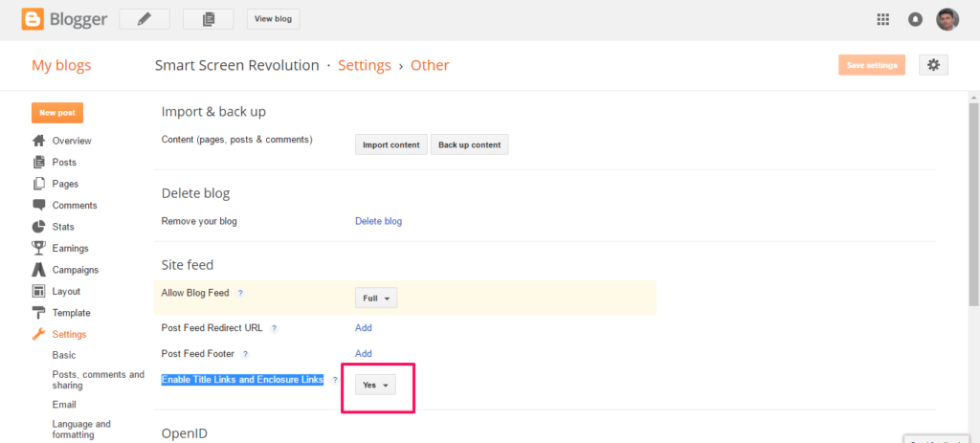This screenshot has height=443, width=980.
Task: Click the vertical page scrollbar
Action: [973, 205]
